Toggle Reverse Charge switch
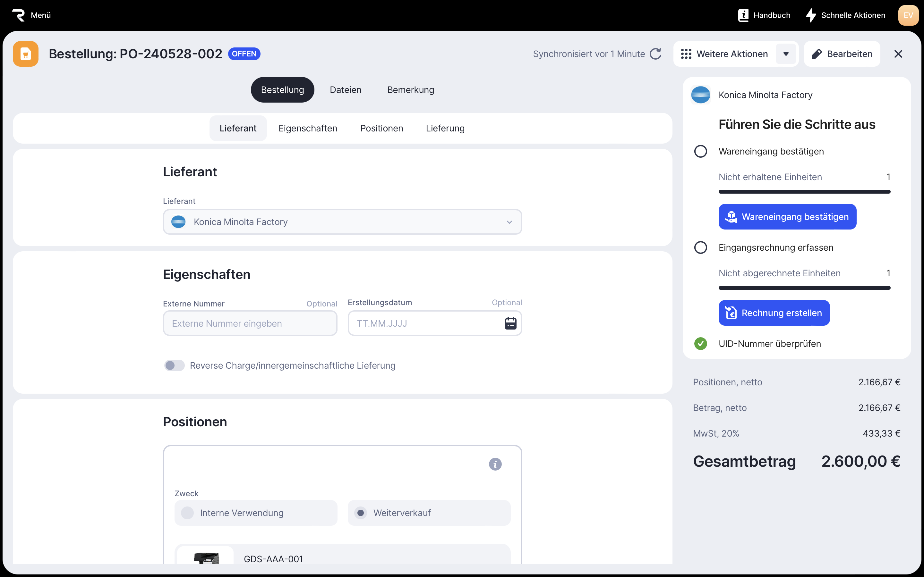 (x=175, y=365)
